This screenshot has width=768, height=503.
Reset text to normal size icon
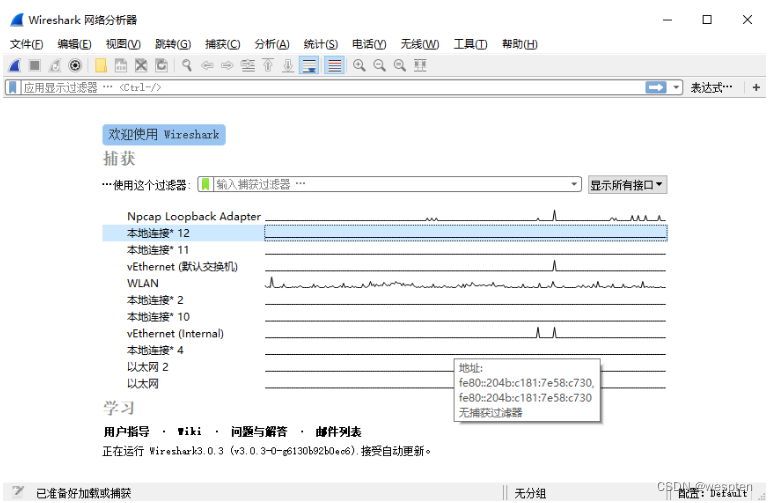point(400,65)
